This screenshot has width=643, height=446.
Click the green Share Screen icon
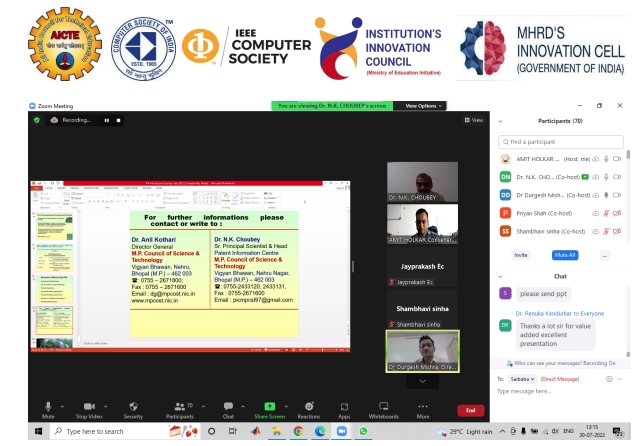(269, 406)
